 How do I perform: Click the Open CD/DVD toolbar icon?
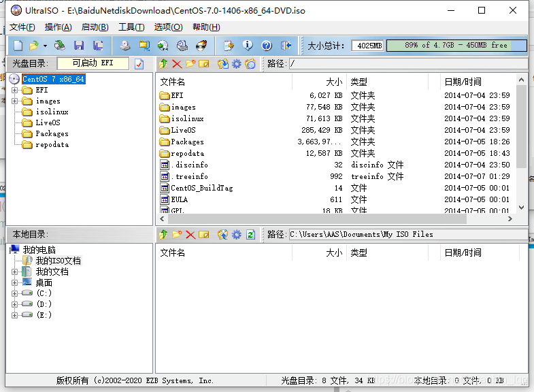[60, 46]
